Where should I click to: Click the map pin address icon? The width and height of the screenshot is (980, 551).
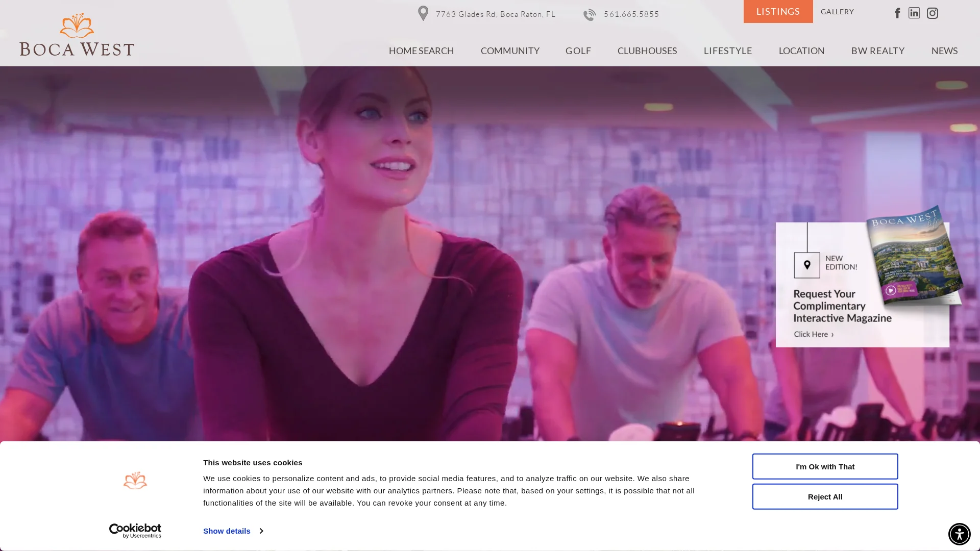pos(423,13)
